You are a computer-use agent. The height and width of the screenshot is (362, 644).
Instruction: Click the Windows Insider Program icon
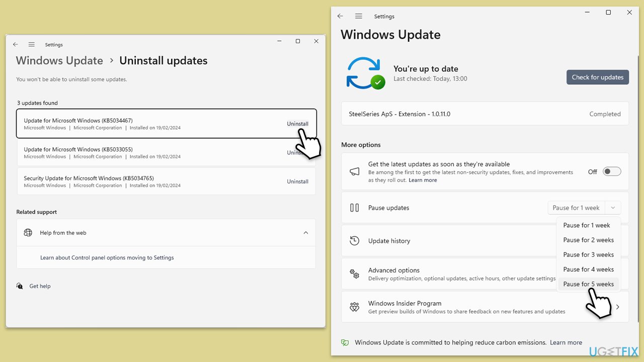tap(354, 307)
